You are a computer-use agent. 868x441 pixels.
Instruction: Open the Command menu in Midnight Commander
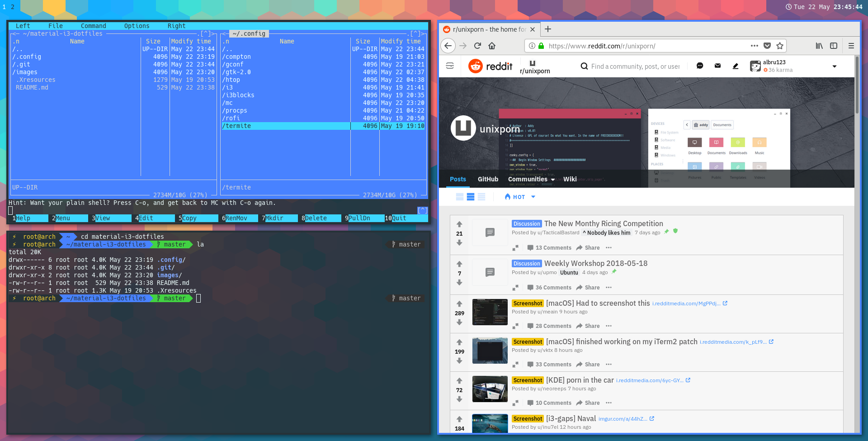pos(94,26)
